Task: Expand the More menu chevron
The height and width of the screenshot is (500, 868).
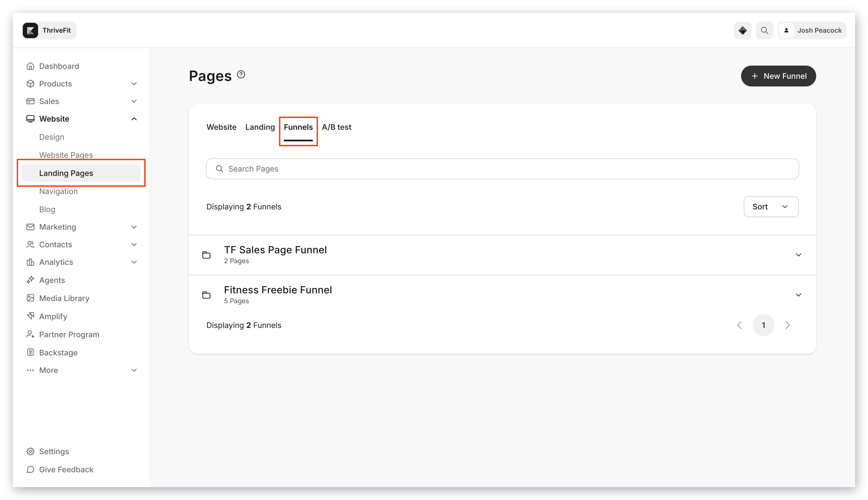Action: (x=134, y=370)
